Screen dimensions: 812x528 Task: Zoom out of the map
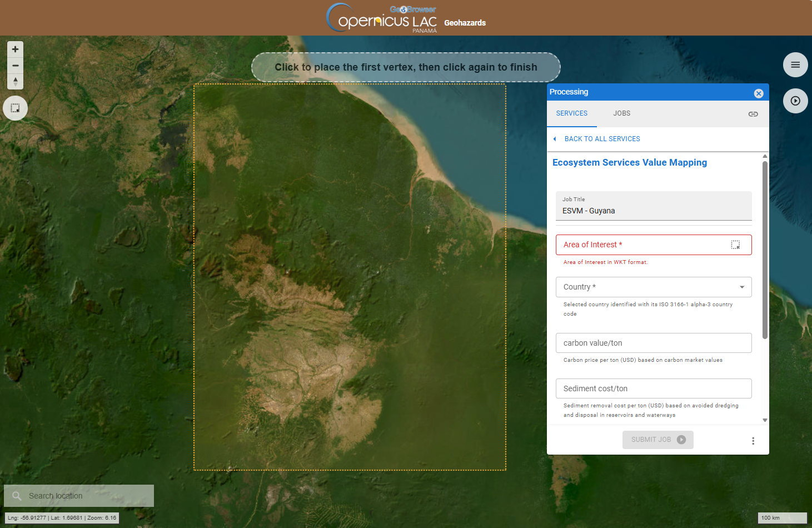coord(16,66)
